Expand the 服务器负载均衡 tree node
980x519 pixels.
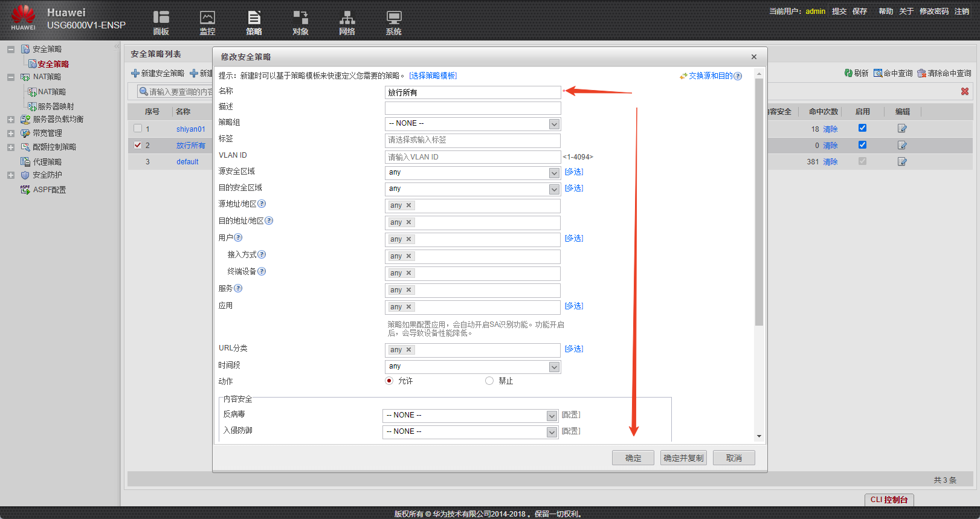tap(11, 119)
